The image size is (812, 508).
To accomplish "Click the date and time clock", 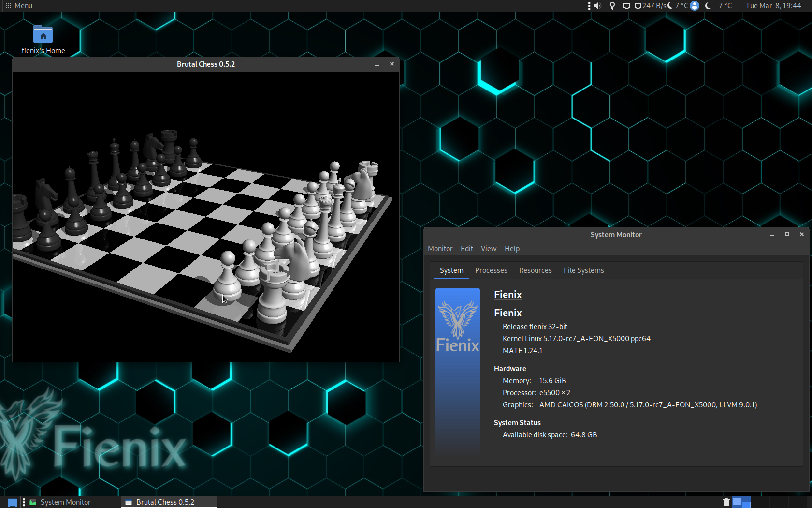I will coord(773,6).
